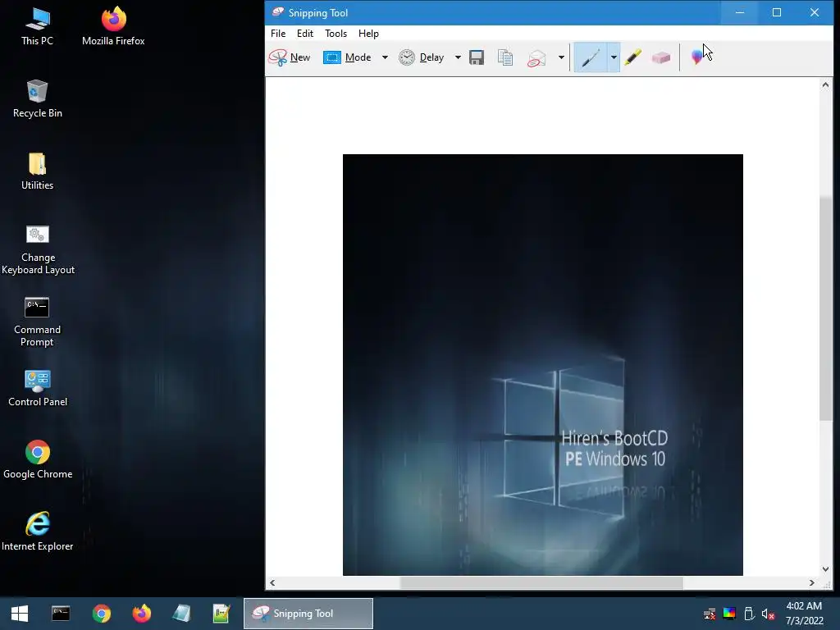
Task: Select the Google Chrome desktop icon
Action: [x=38, y=459]
